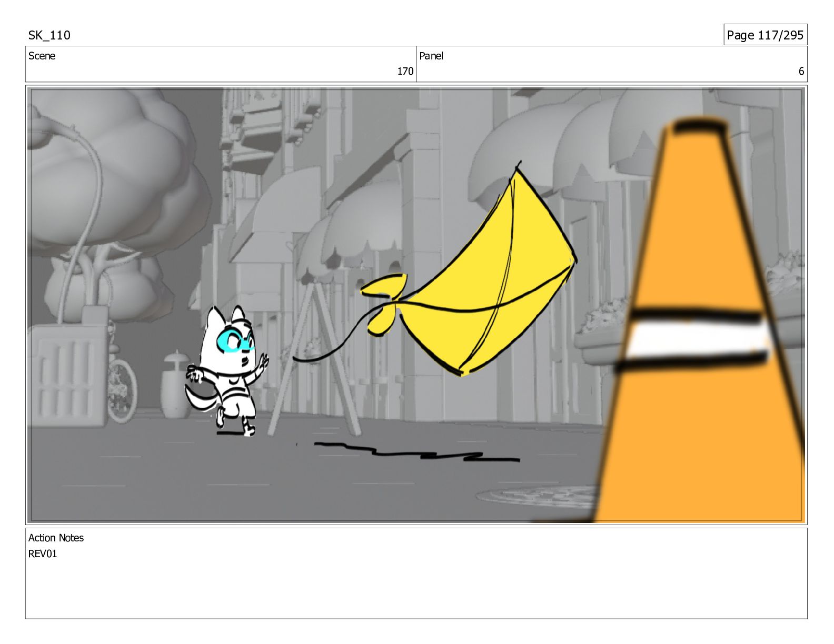Click the Page 117/295 indicator
834x644 pixels.
[765, 35]
